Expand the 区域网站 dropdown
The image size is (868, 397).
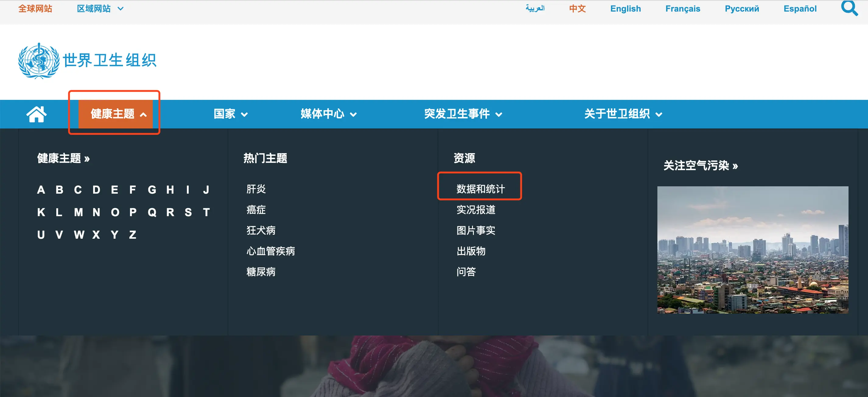click(100, 9)
